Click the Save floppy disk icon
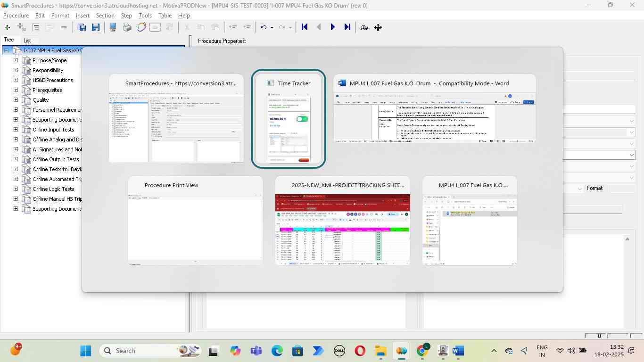Screen dimensions: 644x362 [96, 27]
